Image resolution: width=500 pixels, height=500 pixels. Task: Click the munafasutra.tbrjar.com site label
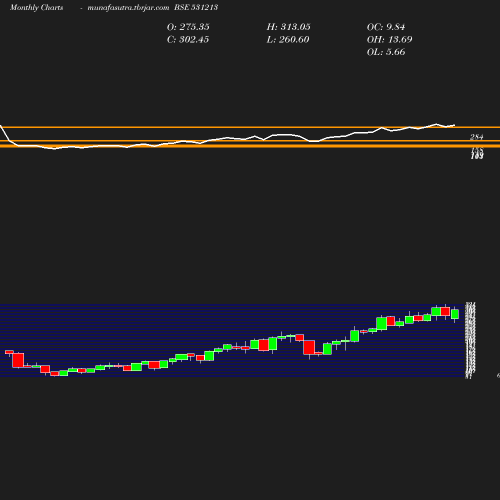(128, 8)
